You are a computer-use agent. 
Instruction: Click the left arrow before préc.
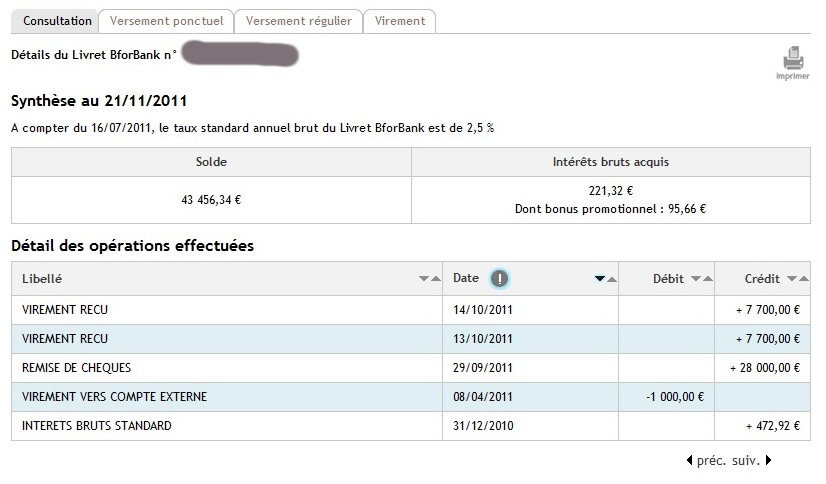(x=690, y=460)
